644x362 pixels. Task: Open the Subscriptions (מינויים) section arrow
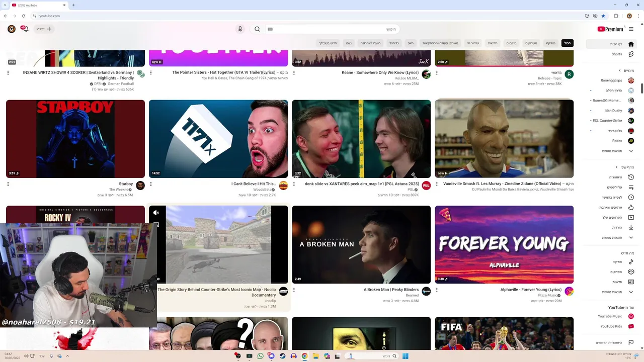[620, 70]
